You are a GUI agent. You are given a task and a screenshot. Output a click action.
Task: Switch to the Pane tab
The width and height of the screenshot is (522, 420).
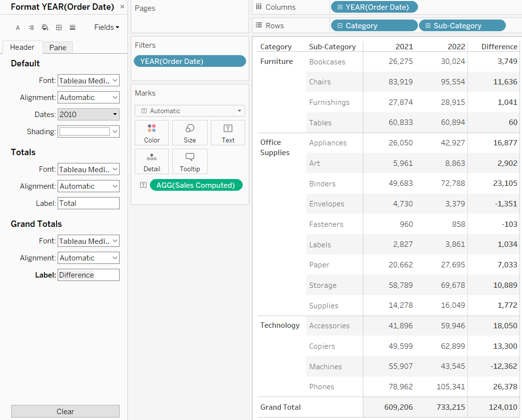pos(58,47)
